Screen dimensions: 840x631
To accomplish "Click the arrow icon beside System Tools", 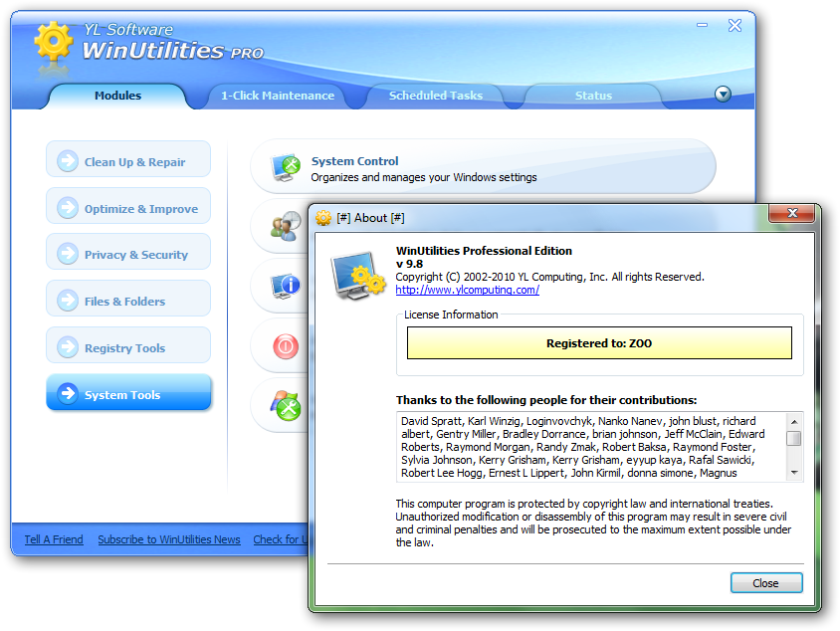I will coord(68,394).
